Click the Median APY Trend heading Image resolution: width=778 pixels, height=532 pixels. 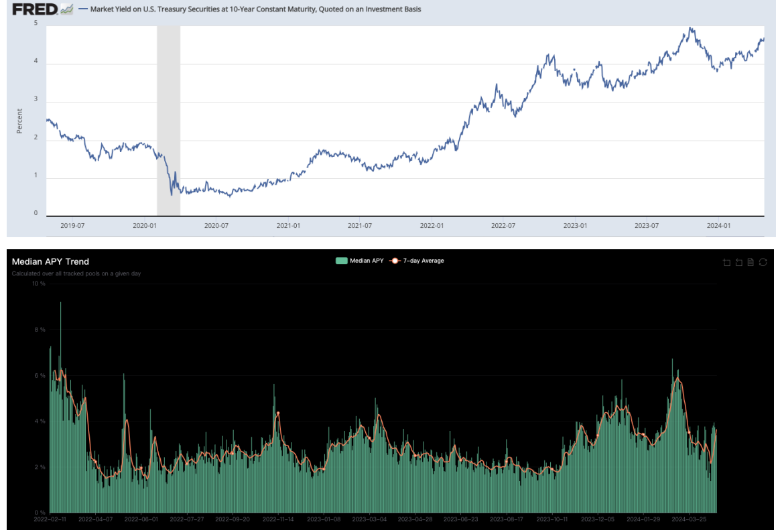click(x=50, y=261)
